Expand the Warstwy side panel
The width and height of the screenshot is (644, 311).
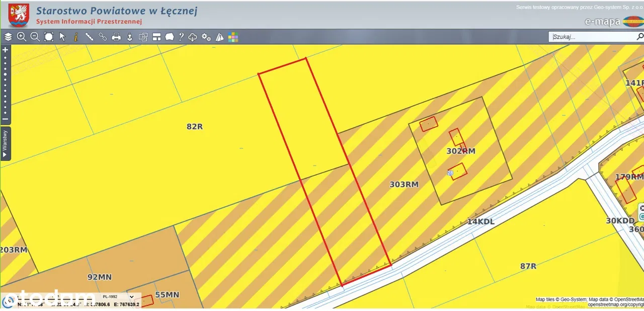[x=5, y=143]
